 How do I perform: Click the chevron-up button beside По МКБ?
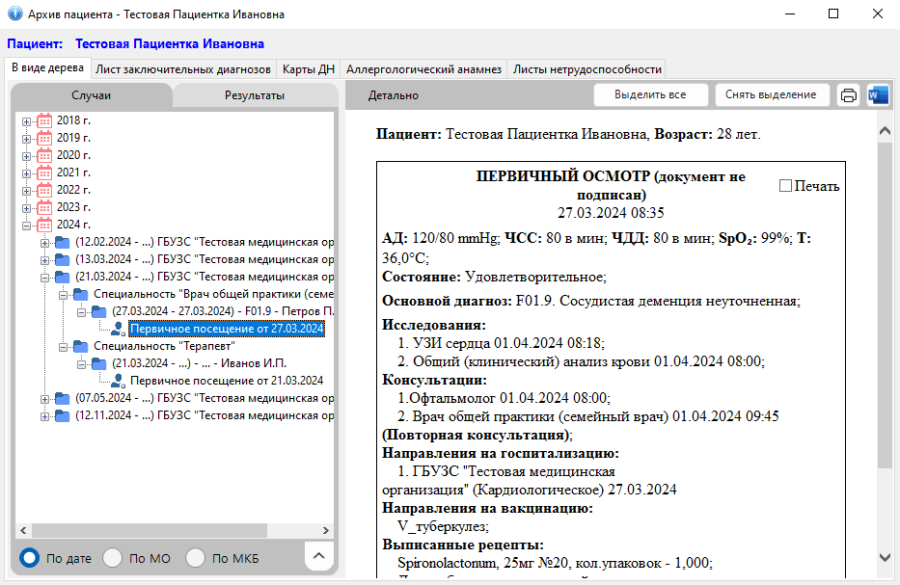tap(319, 556)
